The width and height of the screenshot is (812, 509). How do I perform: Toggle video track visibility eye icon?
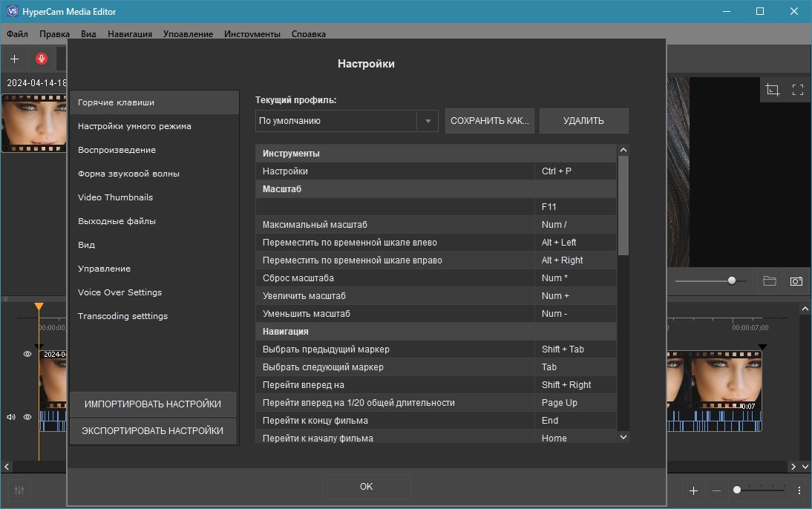click(27, 355)
